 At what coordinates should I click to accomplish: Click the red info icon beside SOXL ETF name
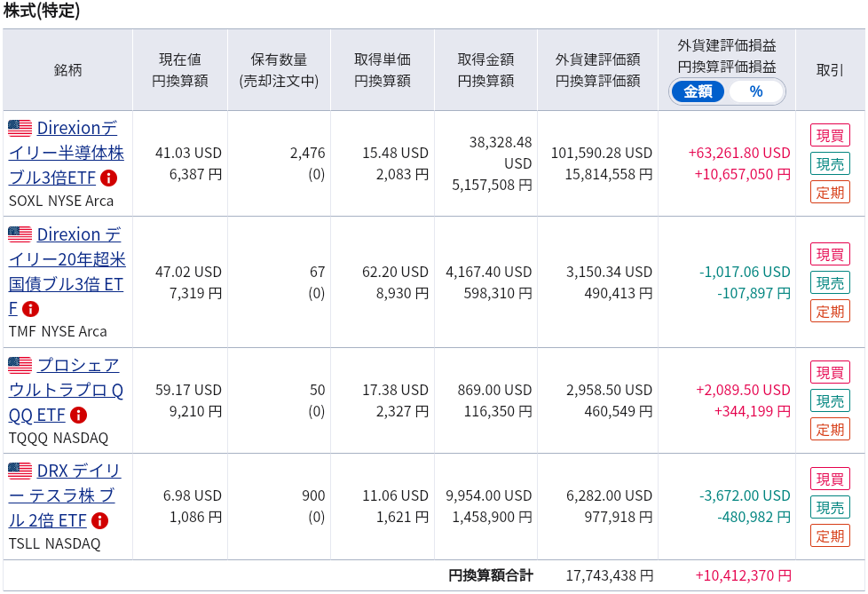(108, 178)
